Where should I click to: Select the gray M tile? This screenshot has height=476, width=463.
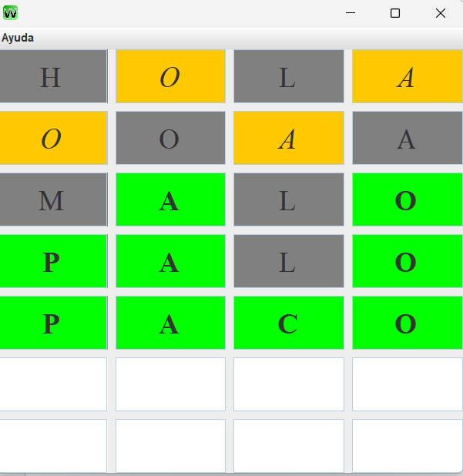point(52,199)
